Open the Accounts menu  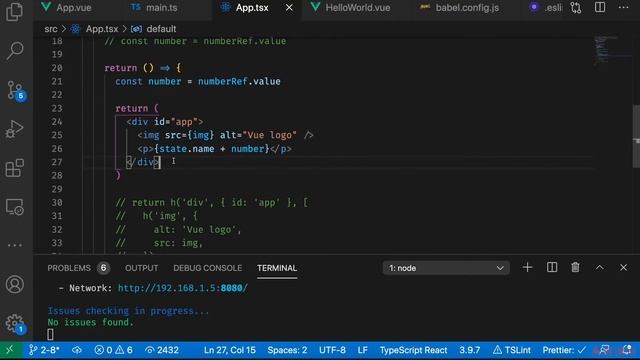coord(15,284)
